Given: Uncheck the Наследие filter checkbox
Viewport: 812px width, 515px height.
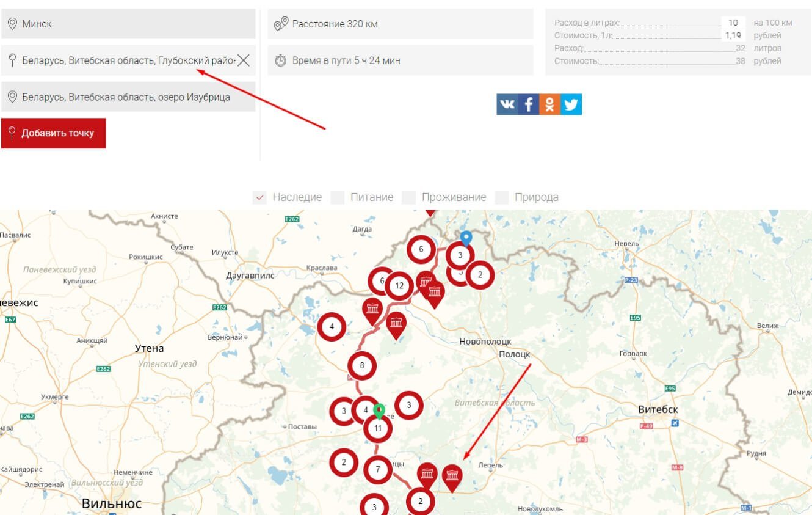Looking at the screenshot, I should coord(260,197).
